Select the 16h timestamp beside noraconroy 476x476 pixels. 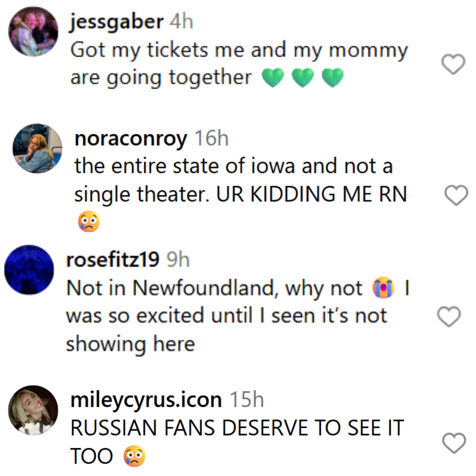(212, 139)
